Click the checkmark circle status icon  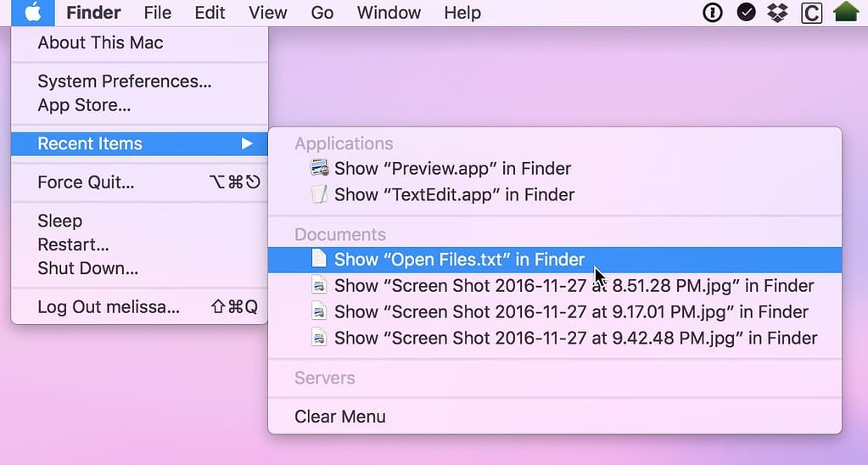pos(746,13)
